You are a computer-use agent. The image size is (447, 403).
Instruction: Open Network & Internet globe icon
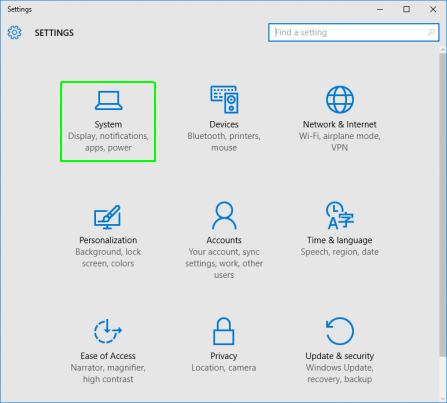point(340,99)
